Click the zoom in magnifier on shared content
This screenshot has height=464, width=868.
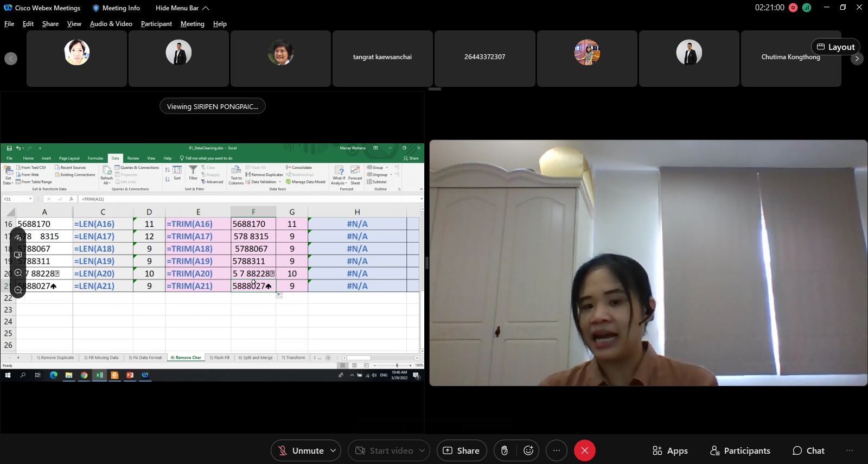coord(18,273)
